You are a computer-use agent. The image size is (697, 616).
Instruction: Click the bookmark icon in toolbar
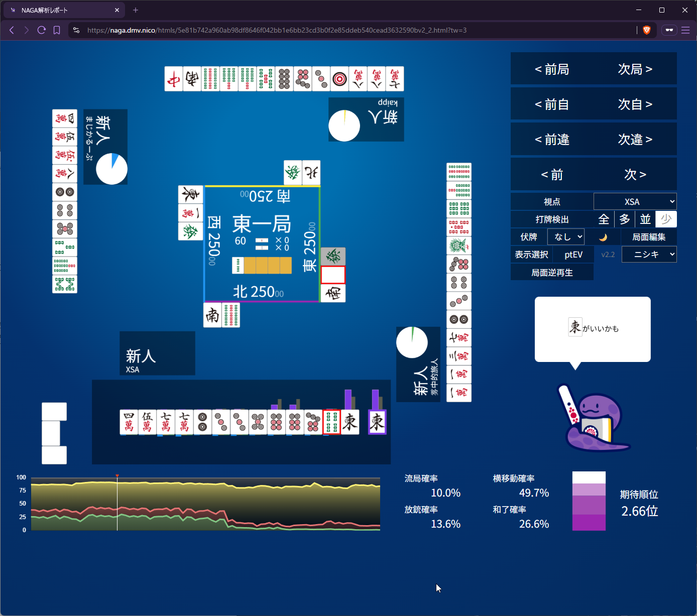coord(57,30)
